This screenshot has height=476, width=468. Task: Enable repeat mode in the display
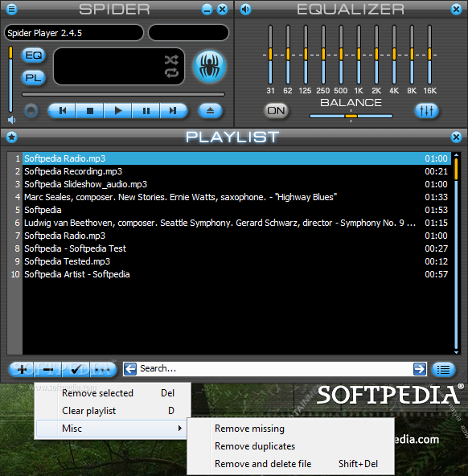point(171,73)
